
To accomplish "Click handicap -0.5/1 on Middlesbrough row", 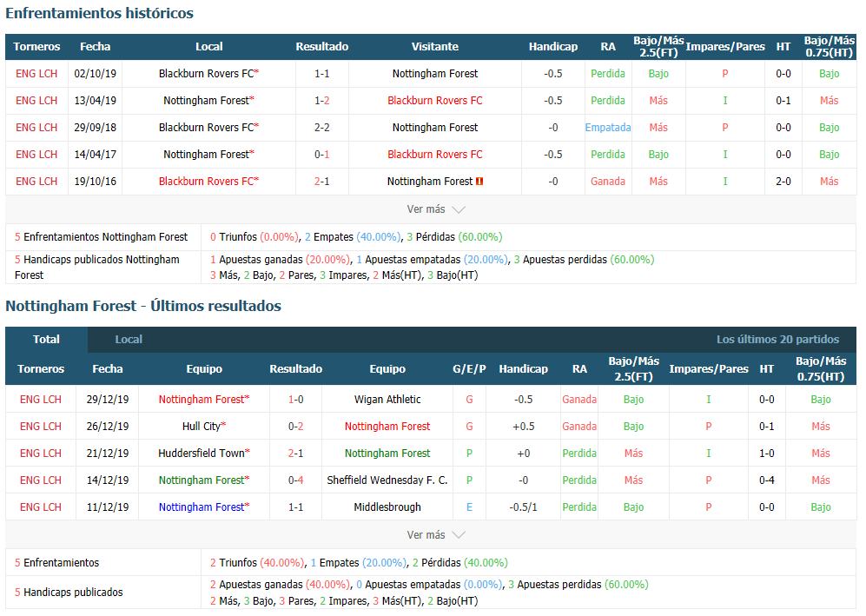I will coord(523,507).
